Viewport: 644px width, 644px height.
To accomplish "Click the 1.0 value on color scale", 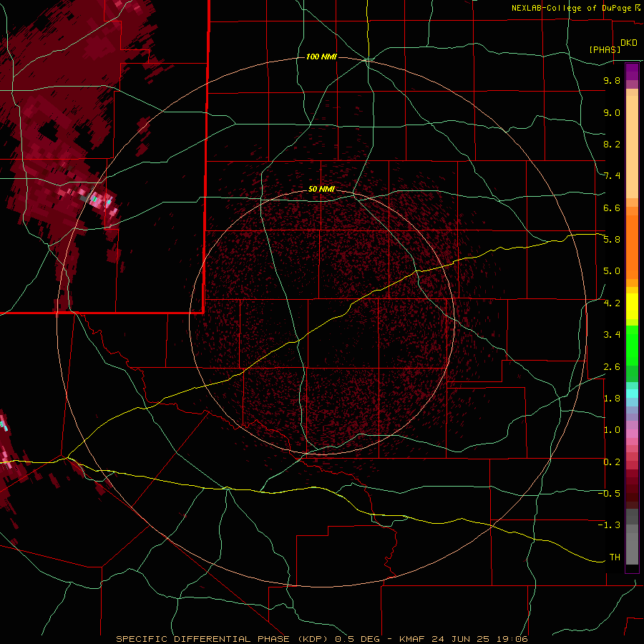I will (612, 430).
